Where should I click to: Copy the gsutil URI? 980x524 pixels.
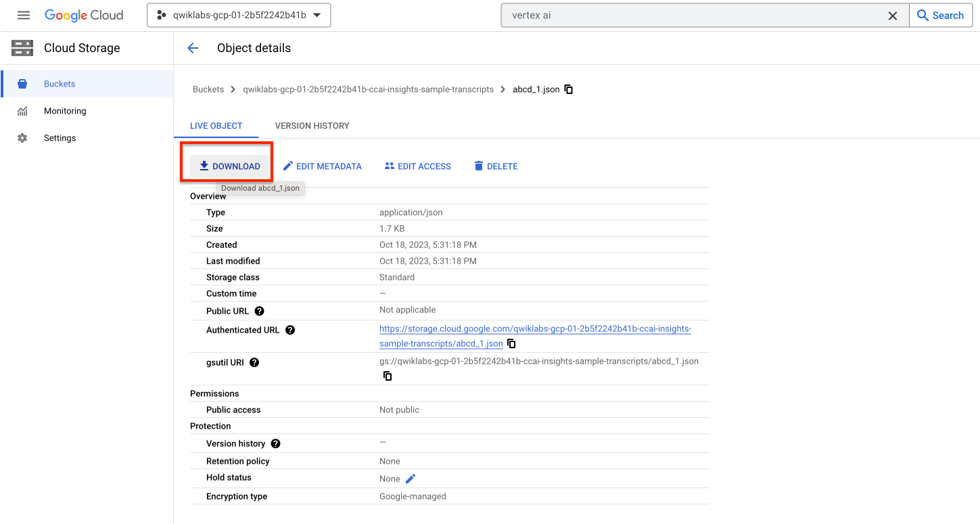click(388, 376)
